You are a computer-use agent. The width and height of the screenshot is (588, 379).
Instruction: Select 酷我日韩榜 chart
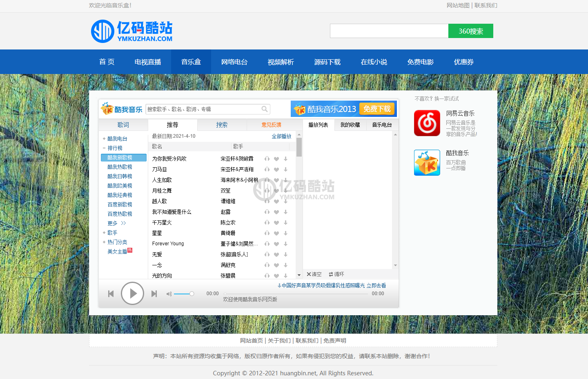click(x=120, y=176)
